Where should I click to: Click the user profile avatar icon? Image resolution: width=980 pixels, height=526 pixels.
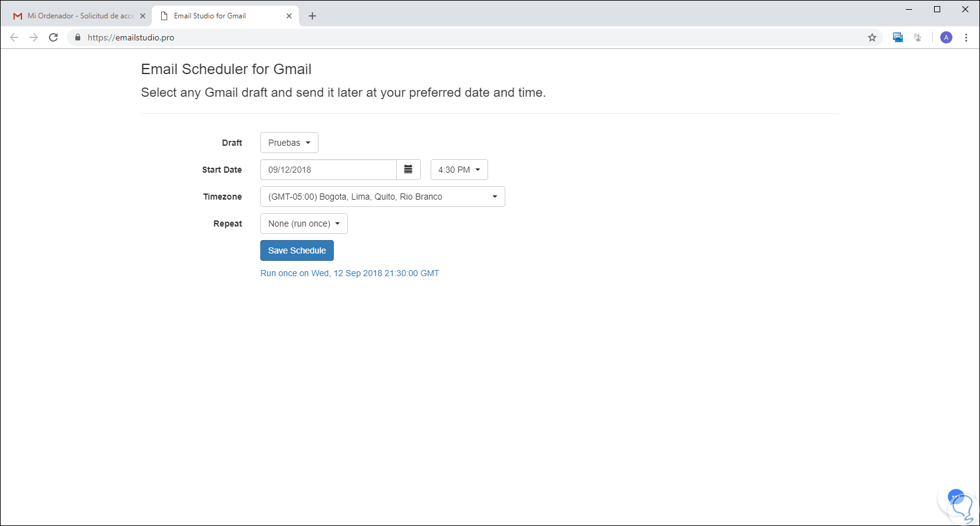[x=946, y=37]
